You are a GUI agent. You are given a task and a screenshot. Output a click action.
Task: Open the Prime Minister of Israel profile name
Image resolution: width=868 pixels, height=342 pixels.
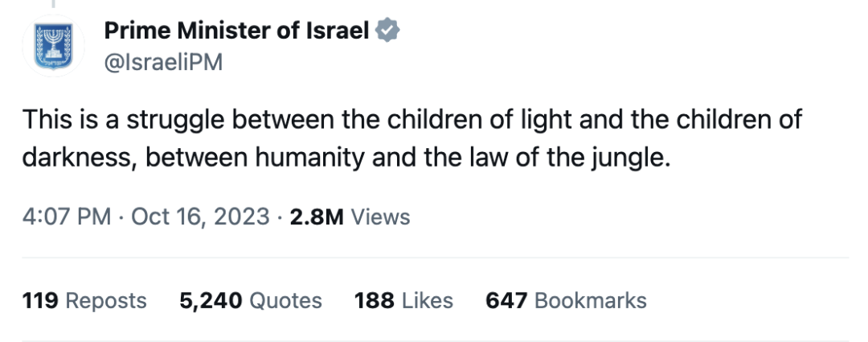click(x=237, y=31)
